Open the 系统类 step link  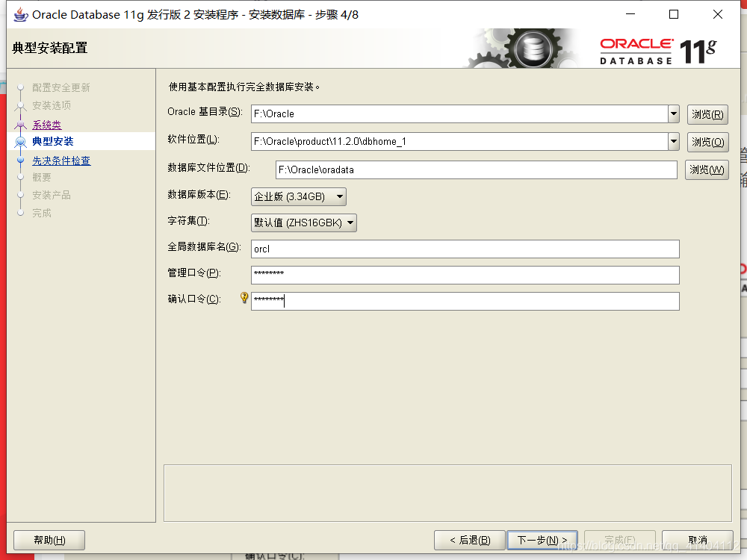click(x=46, y=125)
